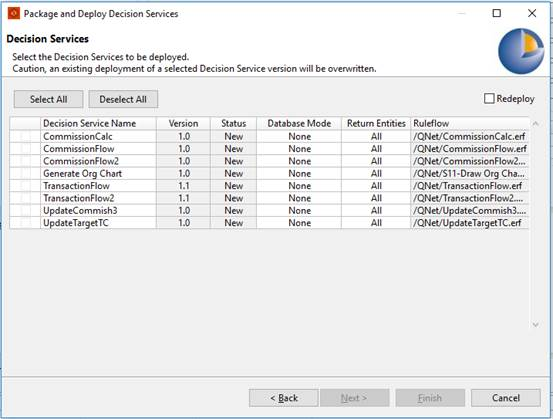Maximize the Package and Deploy window
553x419 pixels.
point(497,13)
